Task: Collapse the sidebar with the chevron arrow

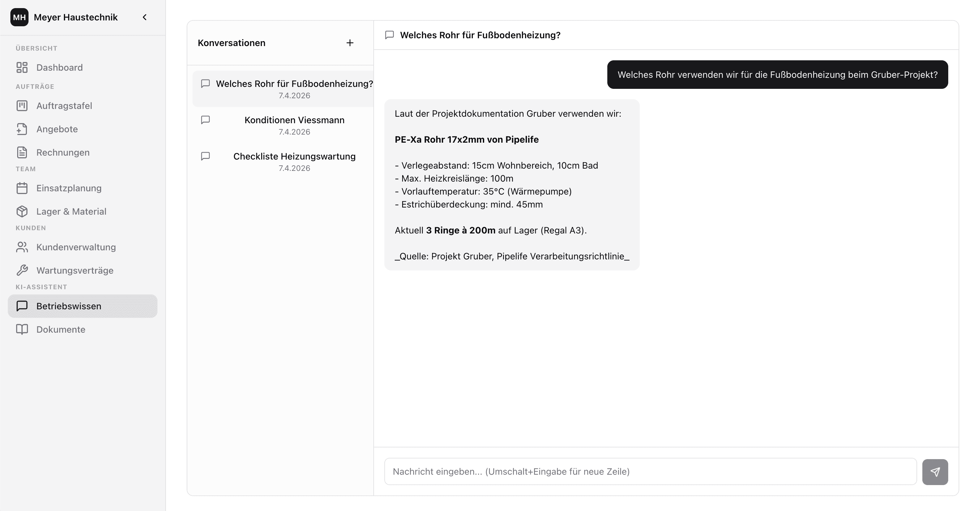Action: [145, 18]
